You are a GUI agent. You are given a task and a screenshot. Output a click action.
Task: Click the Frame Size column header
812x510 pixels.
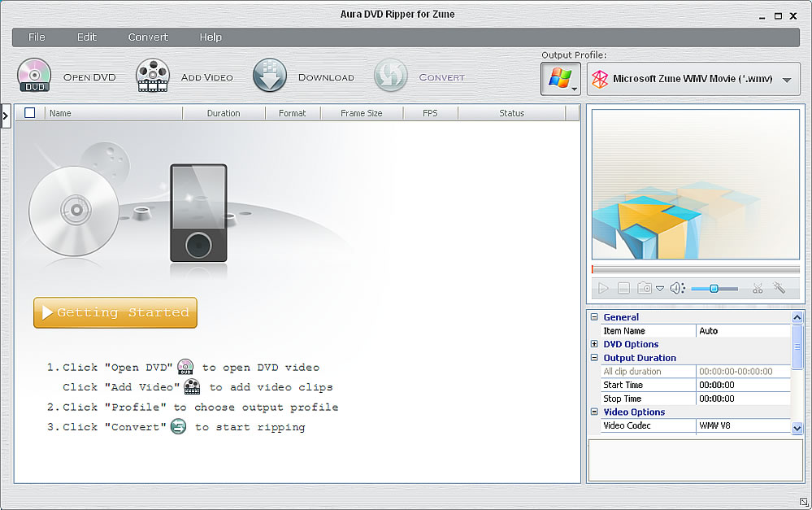[362, 113]
